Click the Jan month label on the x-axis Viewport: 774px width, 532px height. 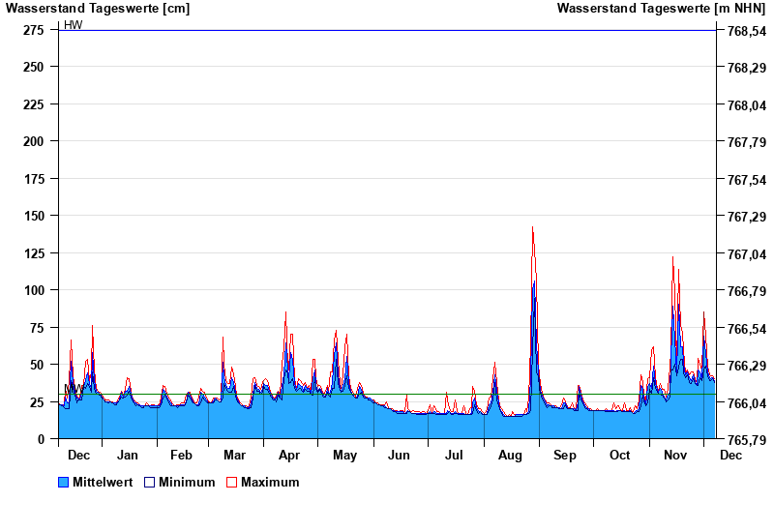click(x=127, y=455)
